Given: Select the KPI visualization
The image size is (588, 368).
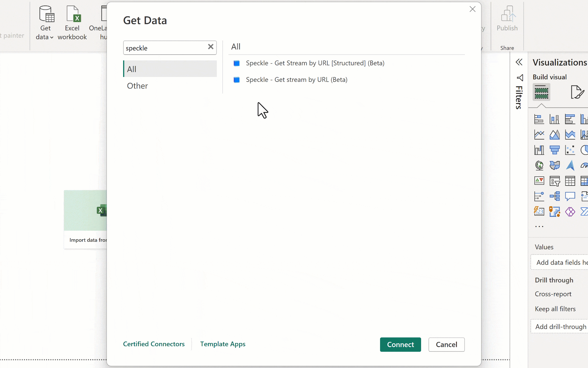Looking at the screenshot, I should pos(539,181).
